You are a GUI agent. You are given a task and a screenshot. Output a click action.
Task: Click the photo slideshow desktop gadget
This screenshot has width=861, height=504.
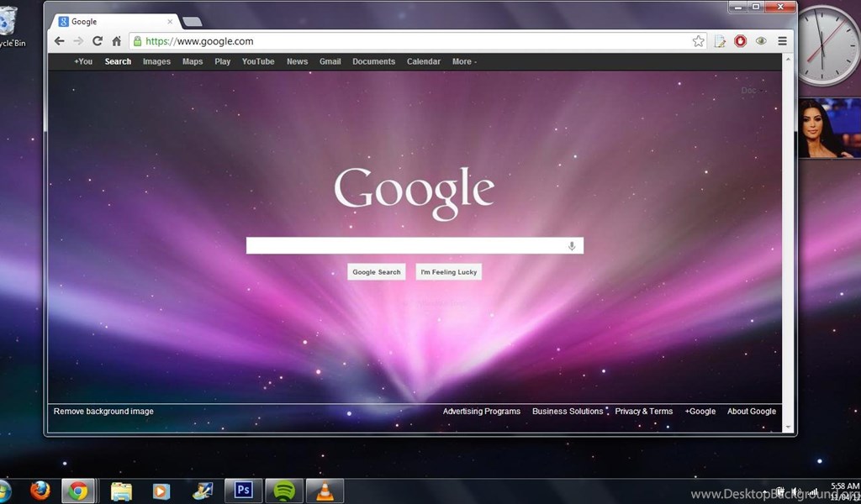coord(829,129)
